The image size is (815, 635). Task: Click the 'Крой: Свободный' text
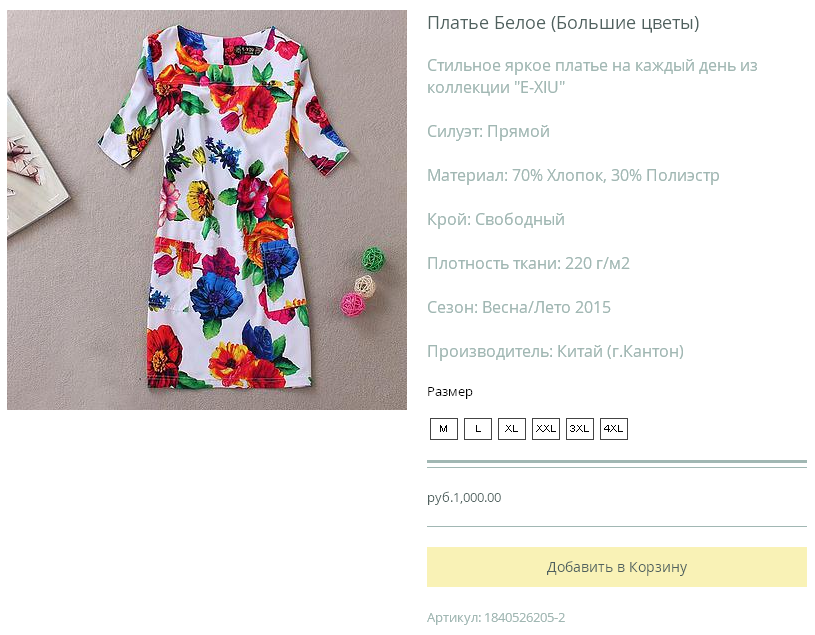496,220
